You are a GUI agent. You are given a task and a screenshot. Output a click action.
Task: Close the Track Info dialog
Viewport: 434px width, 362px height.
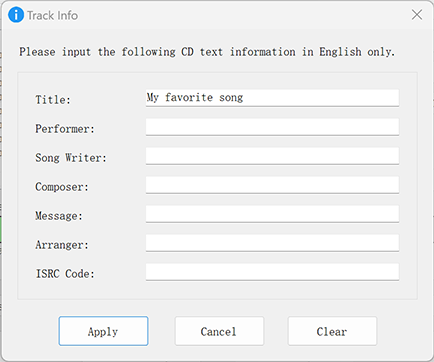pos(417,15)
